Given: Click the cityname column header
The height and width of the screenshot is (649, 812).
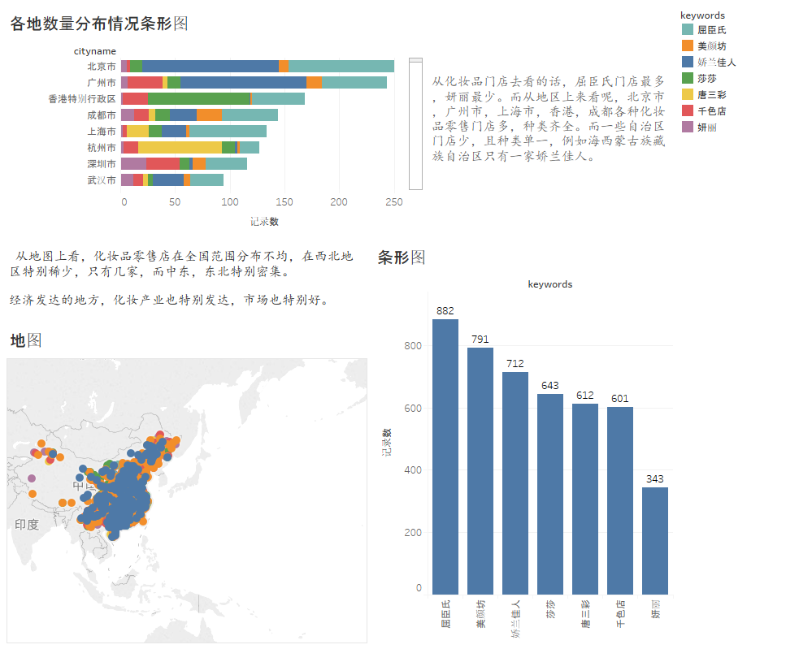Looking at the screenshot, I should pyautogui.click(x=95, y=51).
